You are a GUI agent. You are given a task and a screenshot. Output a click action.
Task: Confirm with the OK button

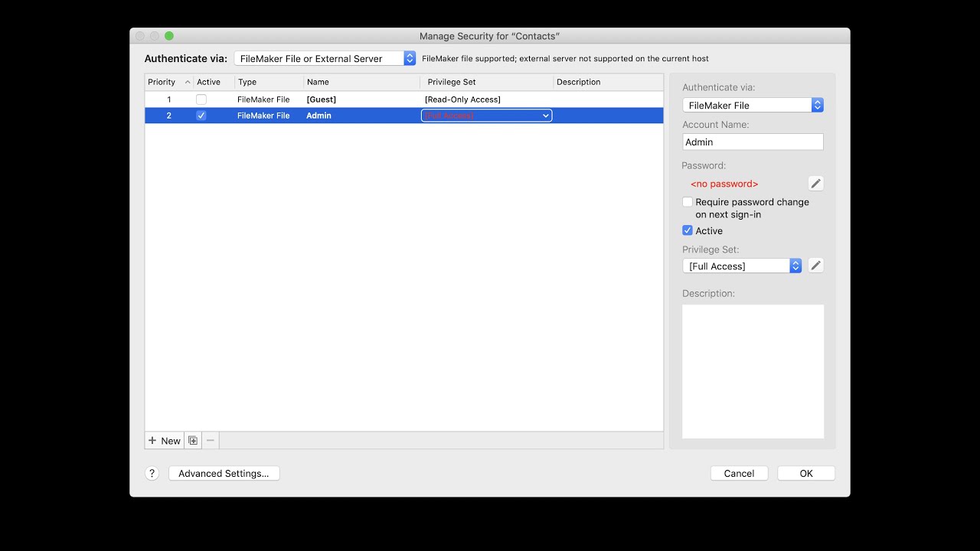pyautogui.click(x=806, y=473)
